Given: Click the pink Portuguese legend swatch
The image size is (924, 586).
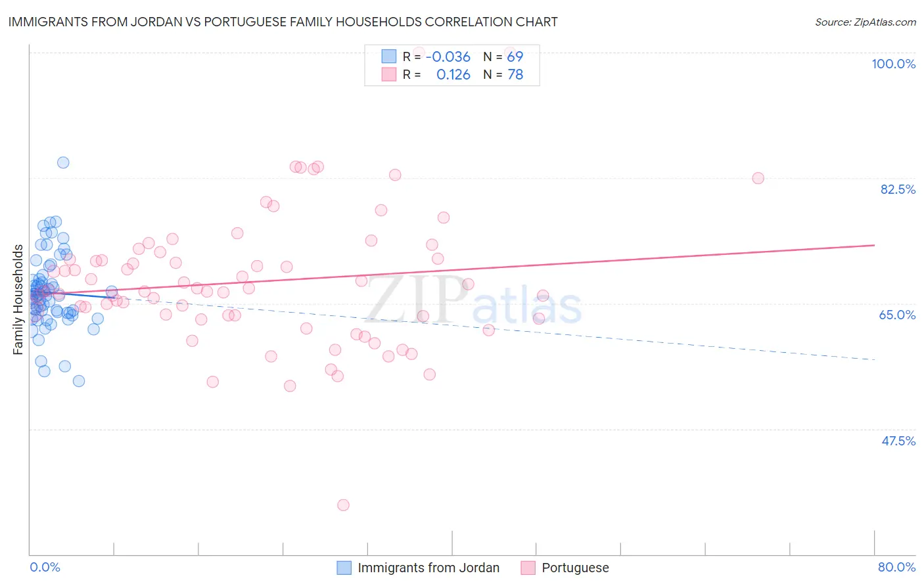Looking at the screenshot, I should point(528,568).
